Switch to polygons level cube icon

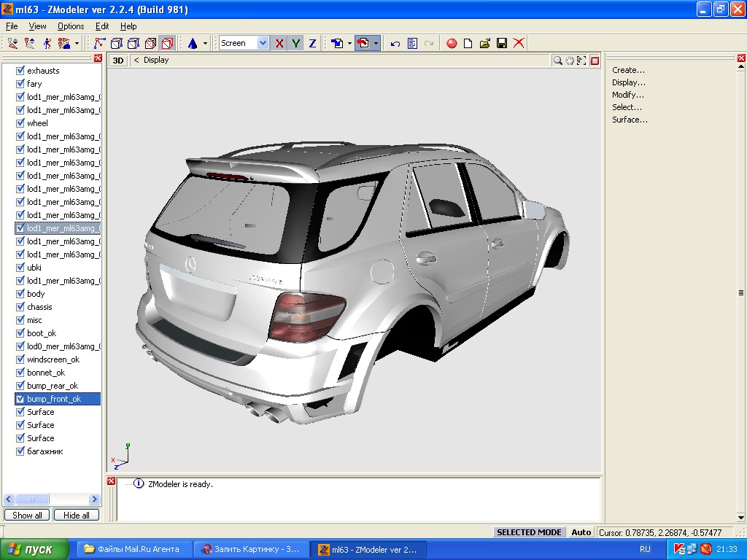tap(150, 43)
